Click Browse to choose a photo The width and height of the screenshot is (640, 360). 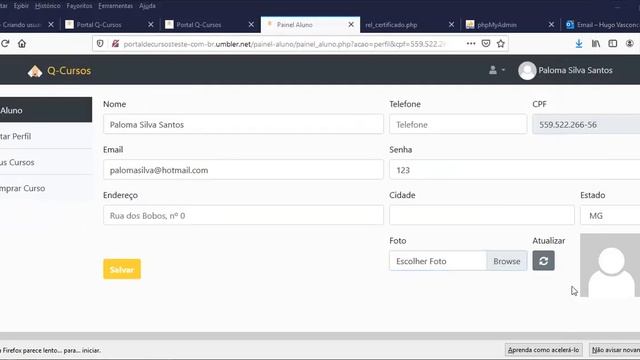[x=507, y=261]
